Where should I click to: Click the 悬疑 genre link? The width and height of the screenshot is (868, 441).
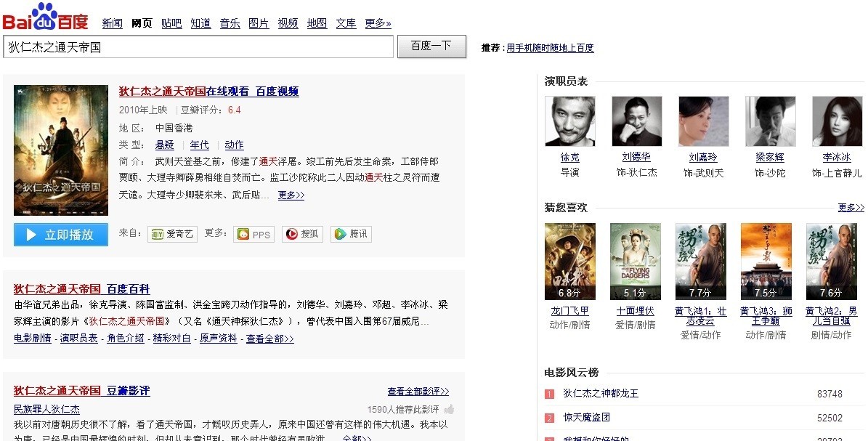point(165,145)
